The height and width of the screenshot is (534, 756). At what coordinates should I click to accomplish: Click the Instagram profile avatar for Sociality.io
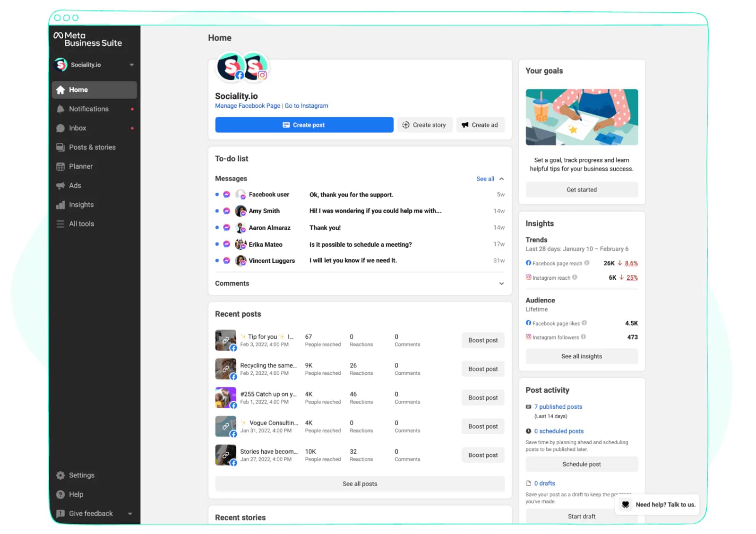(255, 67)
